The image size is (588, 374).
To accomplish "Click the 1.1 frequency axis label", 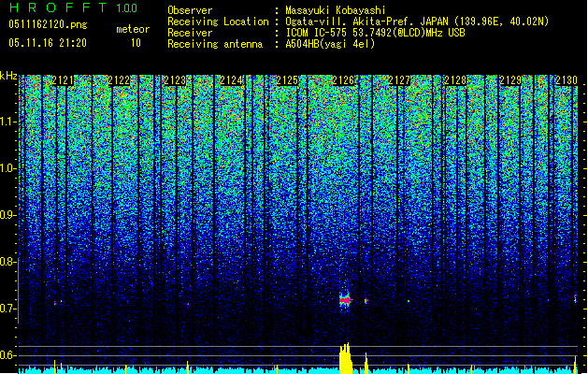I will [7, 122].
